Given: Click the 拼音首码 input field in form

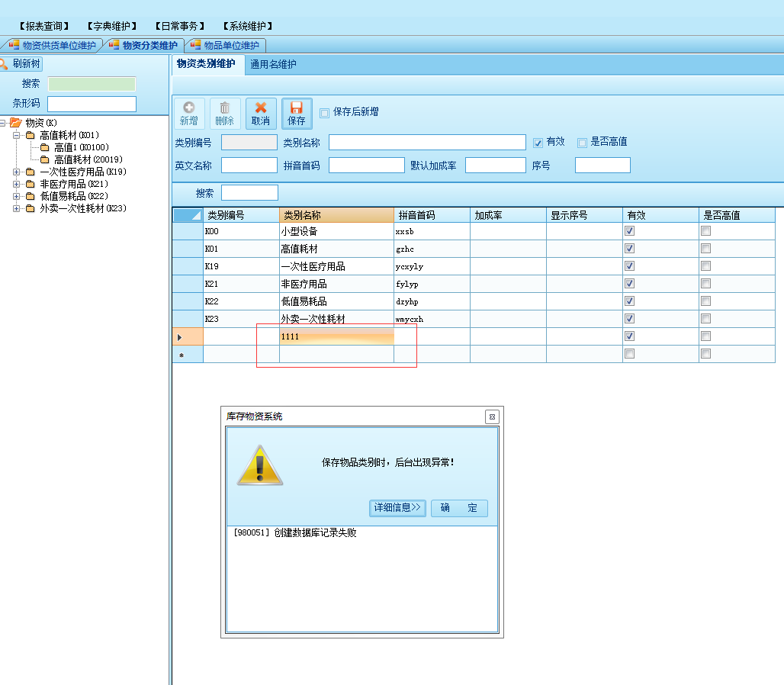Looking at the screenshot, I should click(367, 165).
